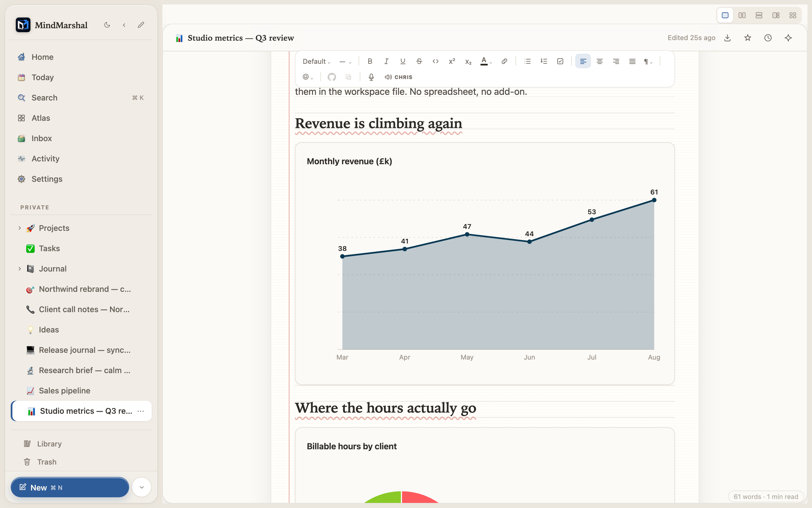Insert a checklist item
Screen dimensions: 812x508
[560, 62]
